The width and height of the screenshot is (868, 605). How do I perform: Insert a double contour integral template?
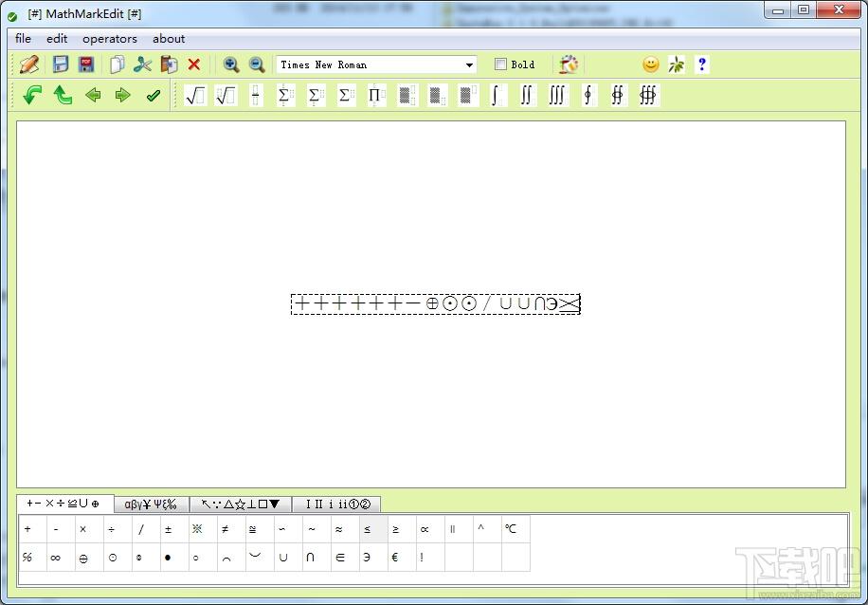point(618,95)
